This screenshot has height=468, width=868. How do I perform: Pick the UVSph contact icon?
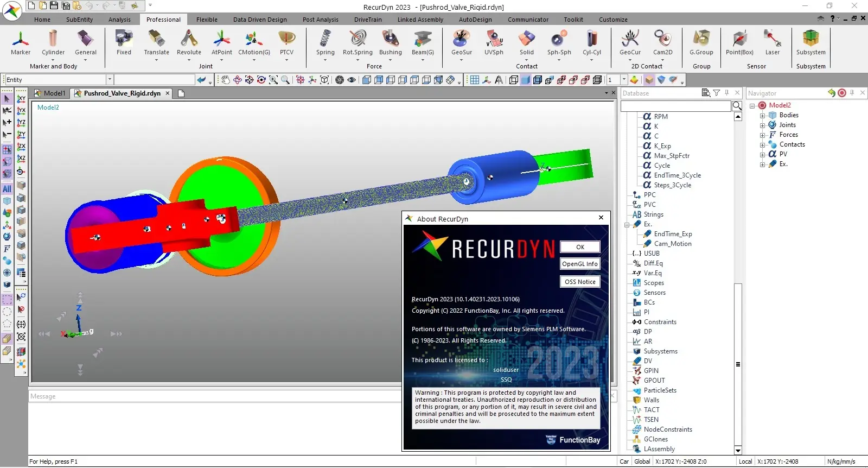pyautogui.click(x=494, y=42)
